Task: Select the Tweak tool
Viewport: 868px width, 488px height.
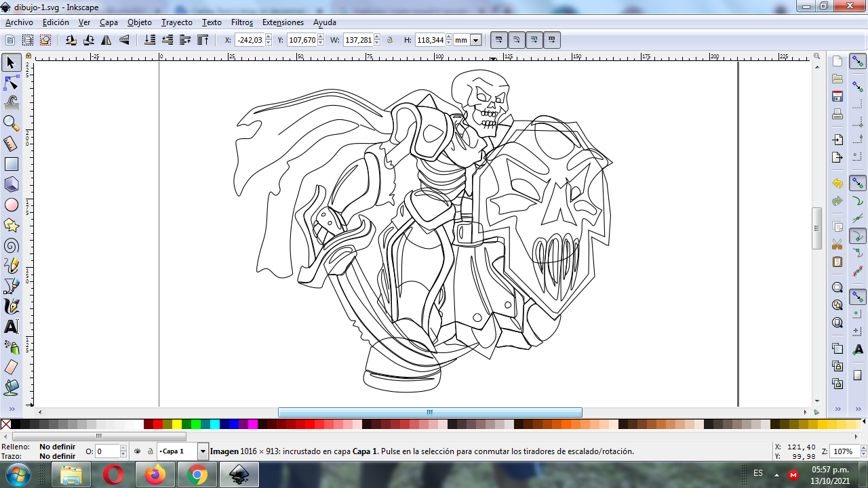Action: point(11,103)
